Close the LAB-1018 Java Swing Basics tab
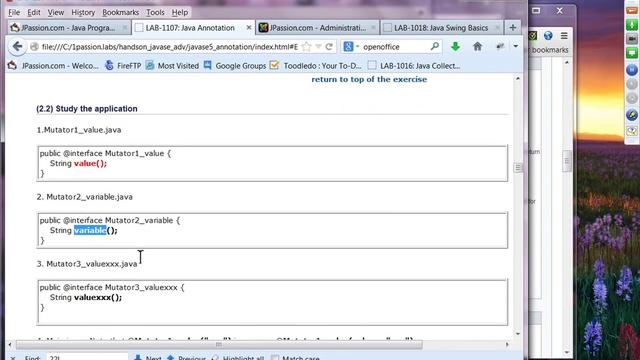This screenshot has height=360, width=640. (497, 28)
